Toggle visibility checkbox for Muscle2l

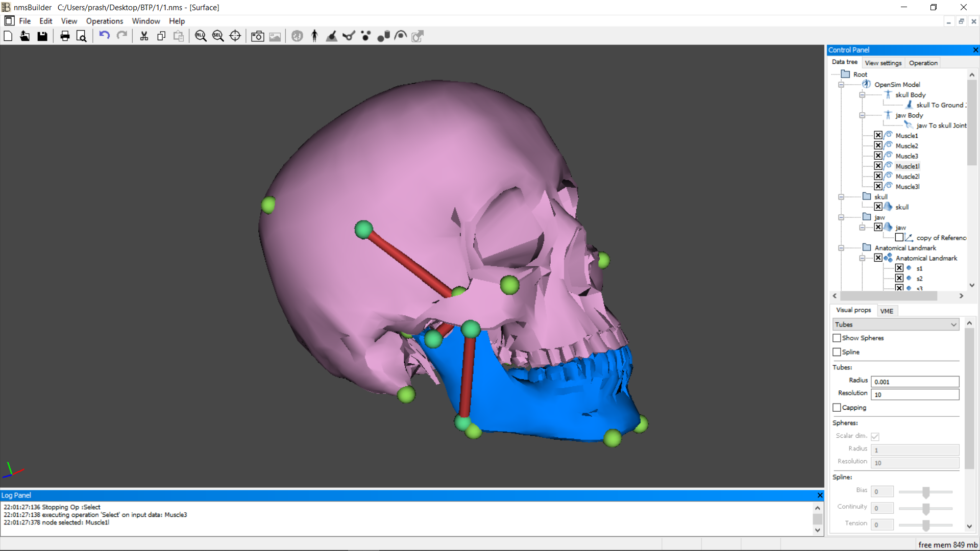[878, 176]
